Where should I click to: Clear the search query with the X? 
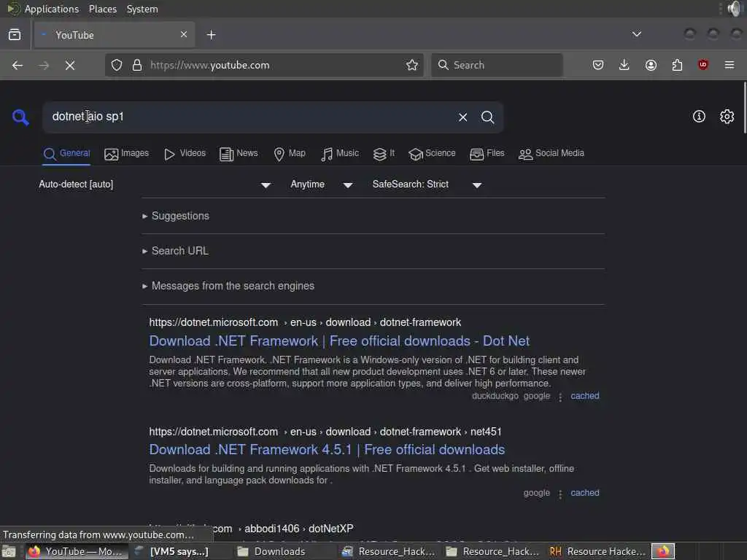click(x=462, y=117)
